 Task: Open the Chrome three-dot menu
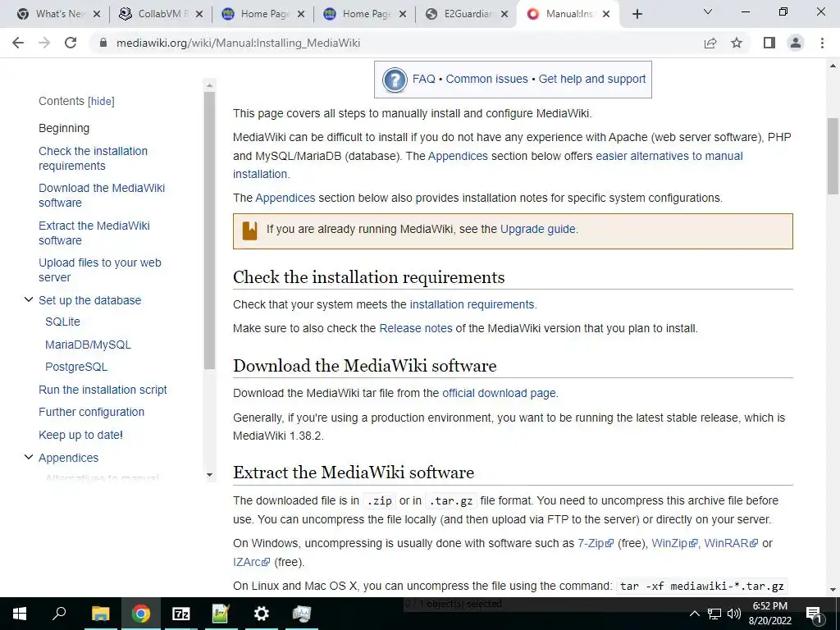[822, 43]
